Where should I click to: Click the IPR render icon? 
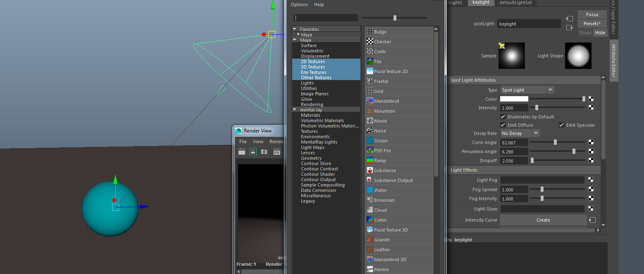pos(277,152)
